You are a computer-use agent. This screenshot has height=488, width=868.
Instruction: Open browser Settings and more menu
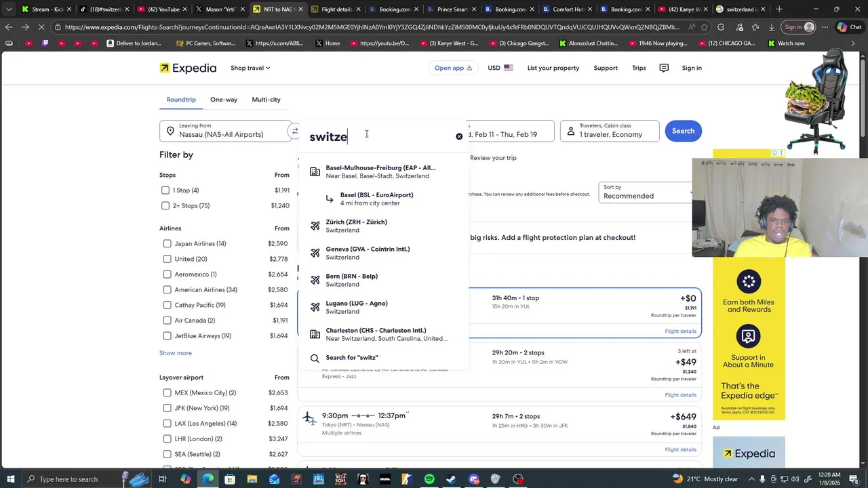[824, 27]
